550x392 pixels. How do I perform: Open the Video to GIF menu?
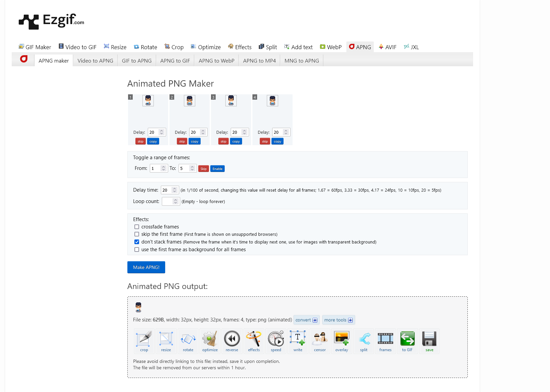pyautogui.click(x=78, y=47)
